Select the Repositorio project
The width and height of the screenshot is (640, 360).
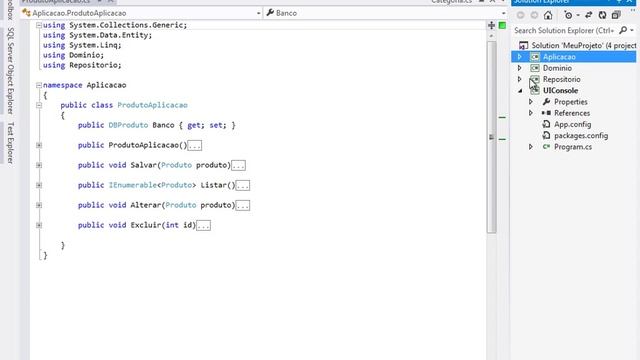point(562,79)
